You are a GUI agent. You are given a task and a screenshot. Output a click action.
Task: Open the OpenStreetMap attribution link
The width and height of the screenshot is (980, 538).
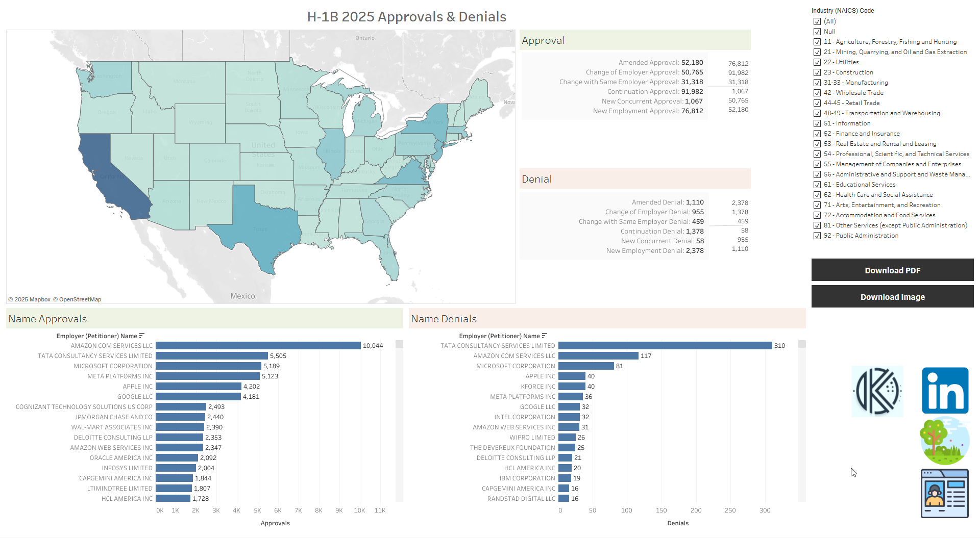pos(80,299)
